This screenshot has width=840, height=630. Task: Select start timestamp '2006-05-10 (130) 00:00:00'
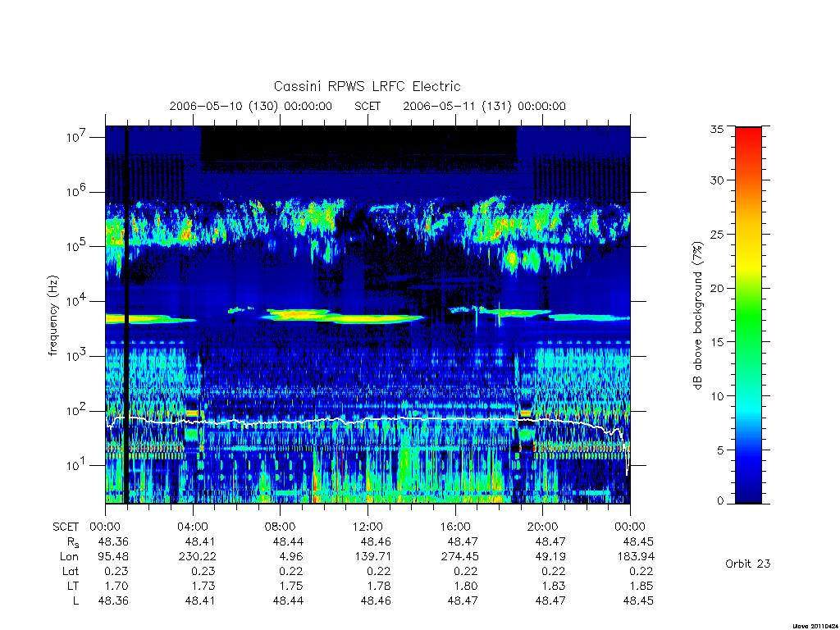tap(251, 106)
